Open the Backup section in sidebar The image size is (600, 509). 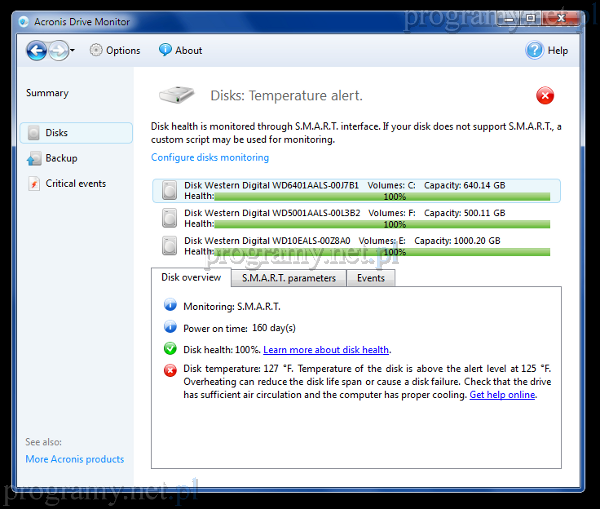(x=60, y=158)
